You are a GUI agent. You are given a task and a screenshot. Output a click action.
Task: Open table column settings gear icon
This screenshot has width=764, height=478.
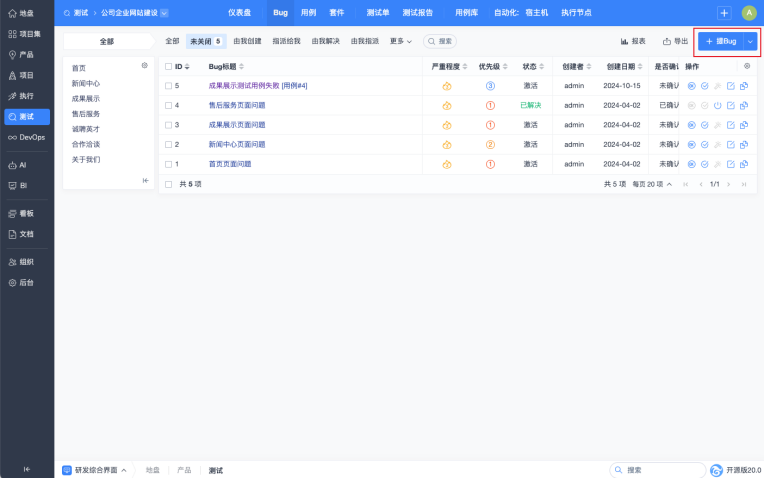tap(746, 66)
